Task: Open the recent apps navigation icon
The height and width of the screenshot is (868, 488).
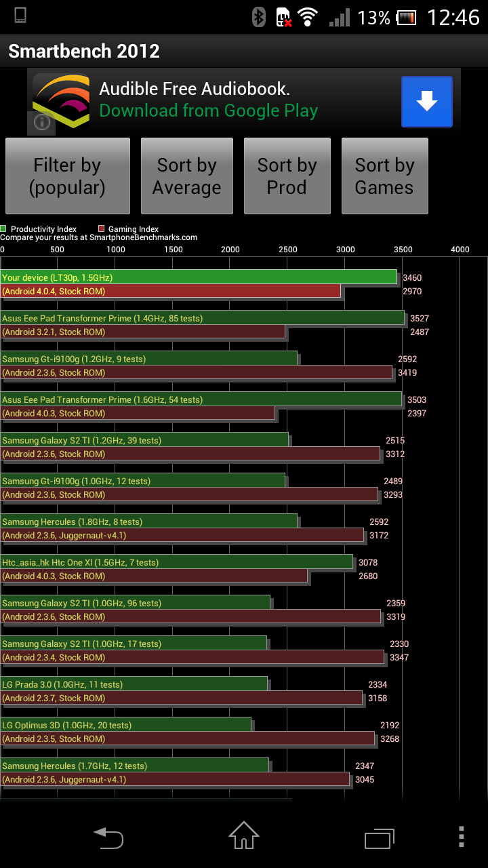Action: tap(380, 838)
